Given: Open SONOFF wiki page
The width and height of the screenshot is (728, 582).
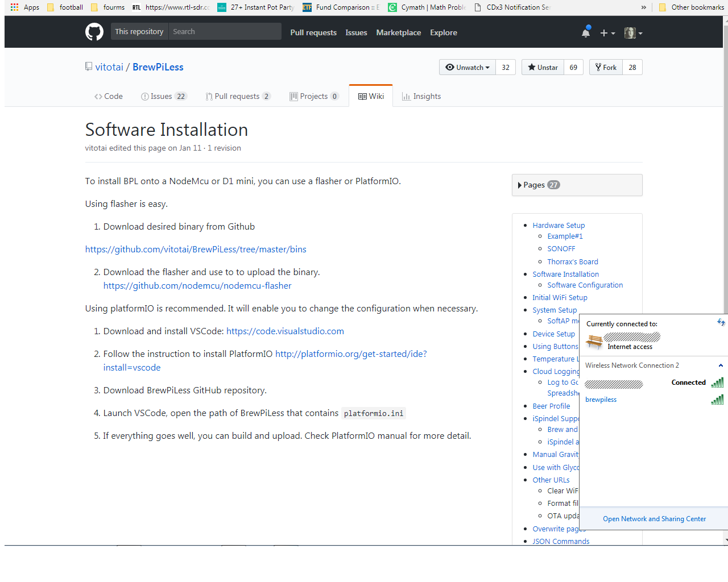Looking at the screenshot, I should tap(561, 248).
